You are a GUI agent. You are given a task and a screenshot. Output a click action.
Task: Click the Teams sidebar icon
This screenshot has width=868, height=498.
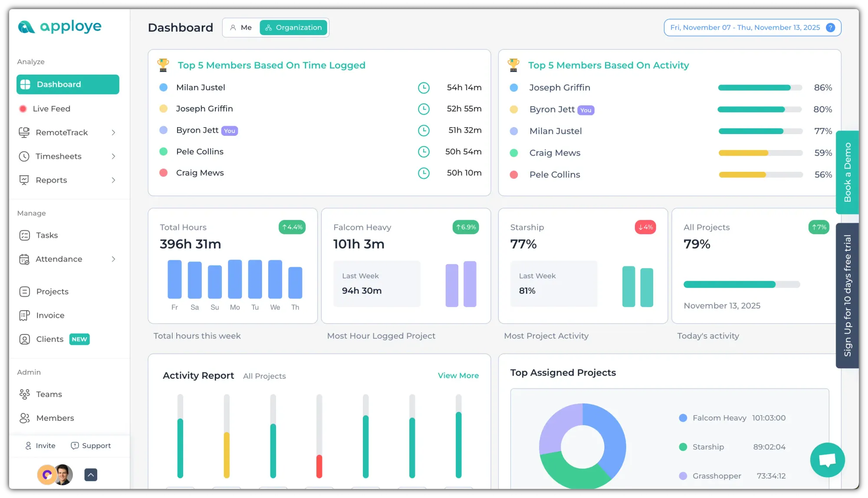(x=25, y=394)
